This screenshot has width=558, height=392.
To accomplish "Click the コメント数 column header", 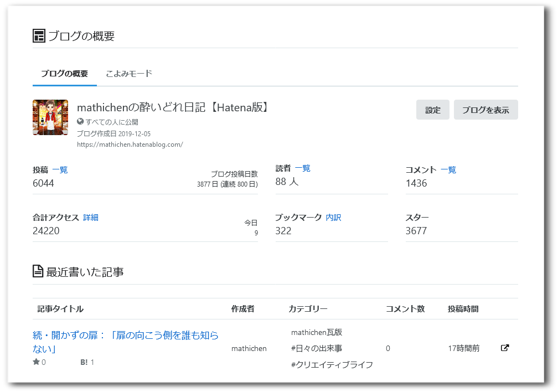I will pos(405,309).
